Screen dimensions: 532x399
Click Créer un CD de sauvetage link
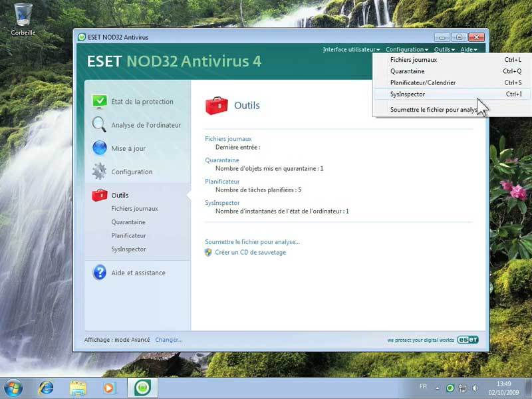click(251, 253)
